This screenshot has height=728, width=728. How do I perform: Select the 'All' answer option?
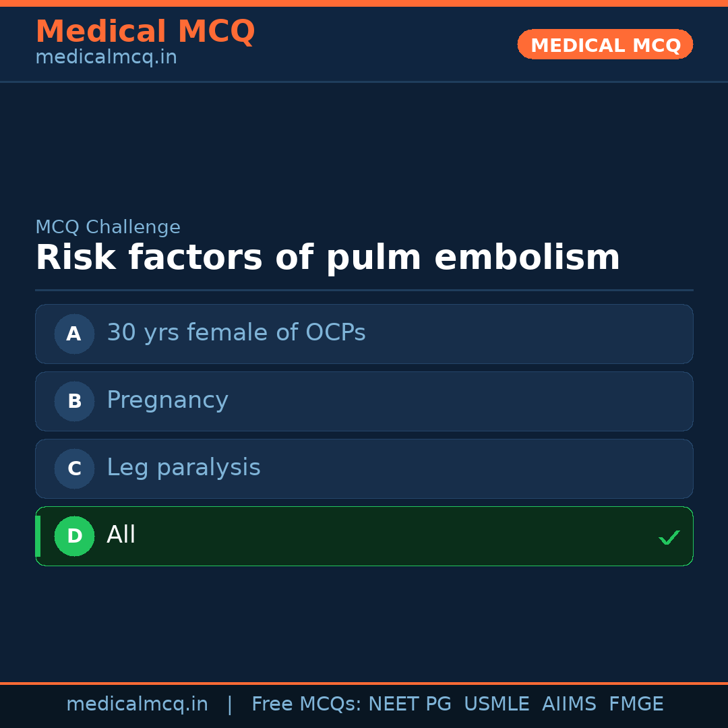tap(121, 535)
